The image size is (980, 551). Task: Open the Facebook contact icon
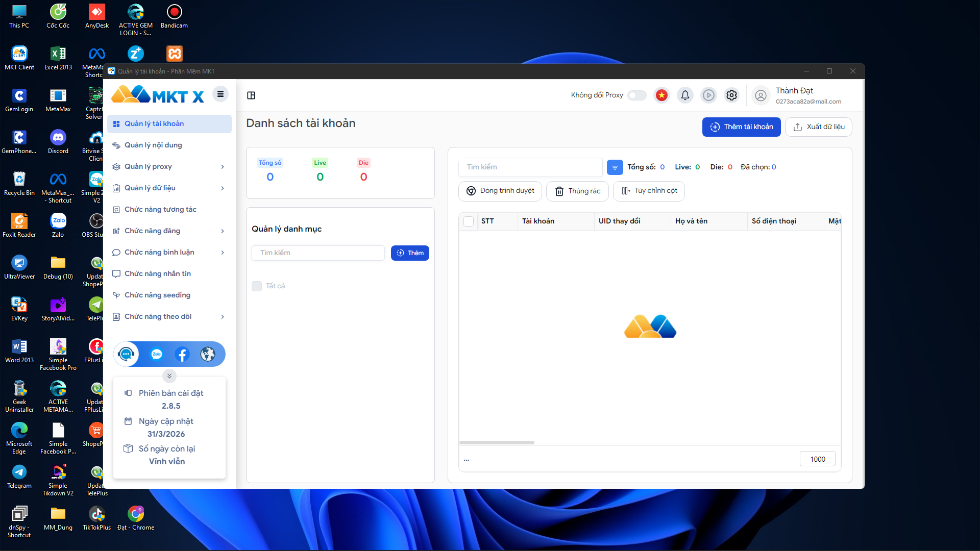pyautogui.click(x=182, y=354)
